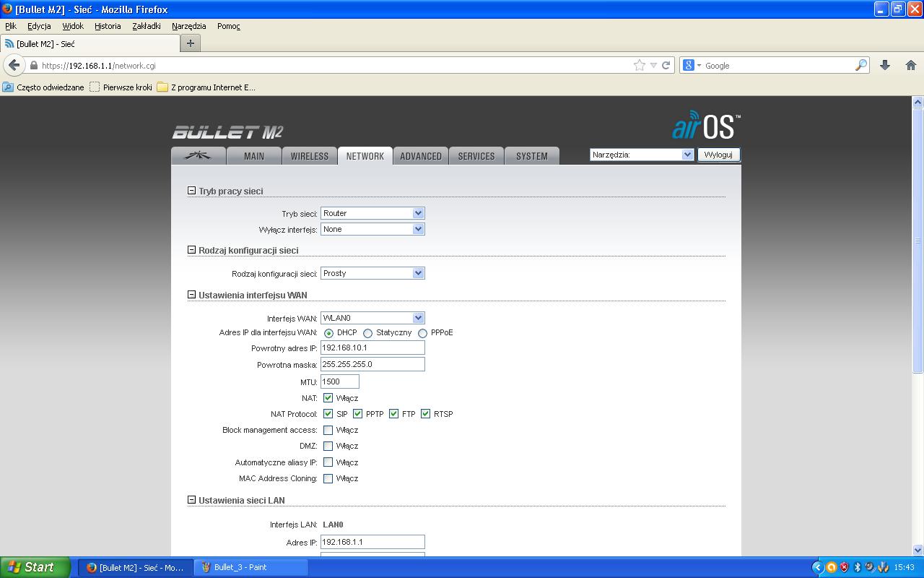Viewport: 924px width, 578px height.
Task: Toggle RTSP NAT protocol checkbox
Action: pos(425,414)
